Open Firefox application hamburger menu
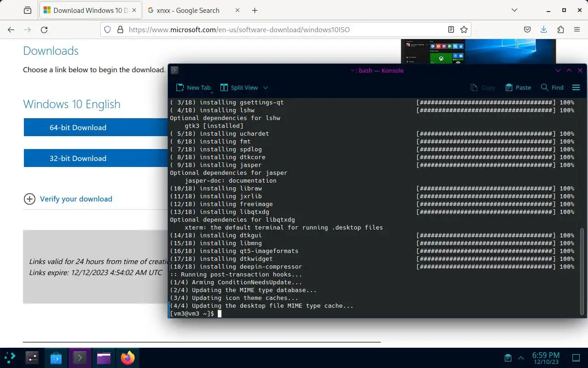588x368 pixels. pyautogui.click(x=577, y=29)
